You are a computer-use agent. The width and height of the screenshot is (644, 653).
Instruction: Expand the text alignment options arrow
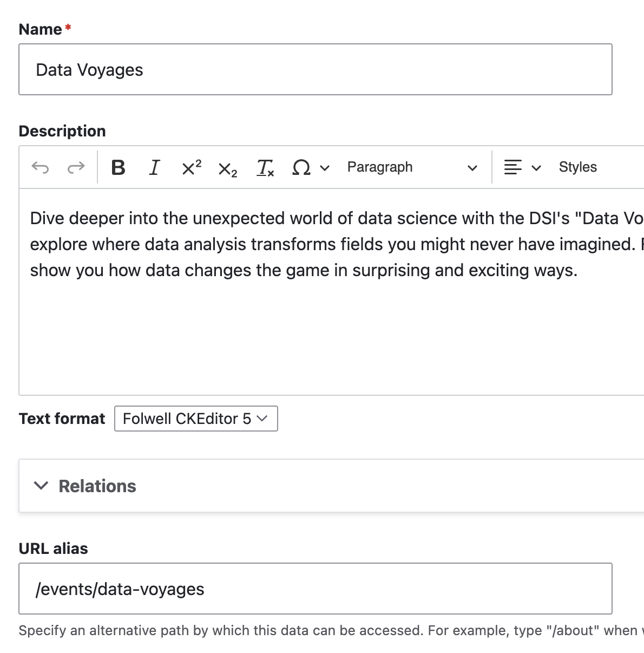536,168
